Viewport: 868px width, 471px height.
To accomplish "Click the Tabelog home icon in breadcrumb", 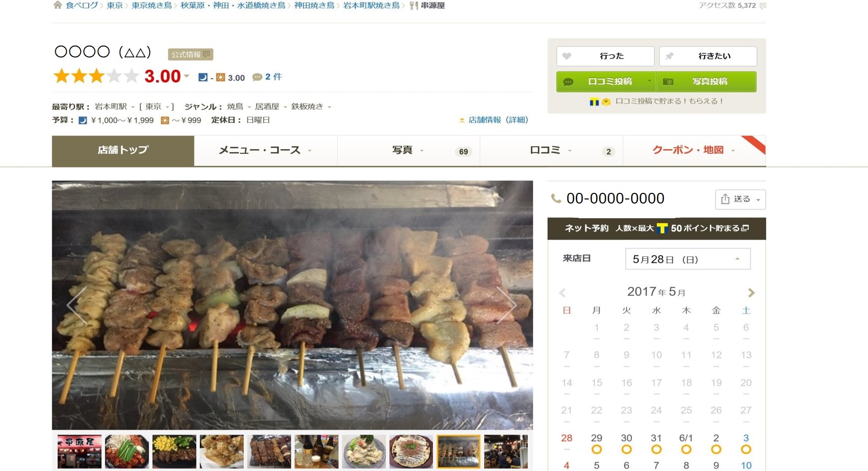I will tap(58, 5).
